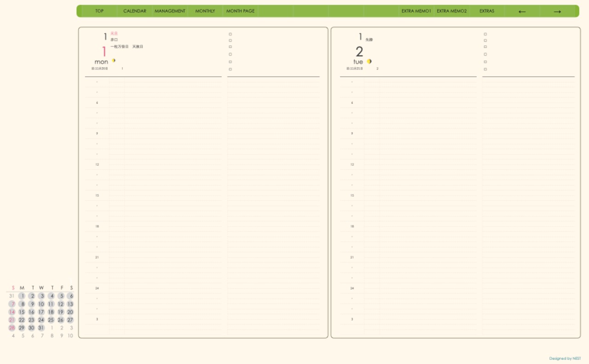
Task: Jump to date 16 in mini calendar
Action: coord(31,312)
